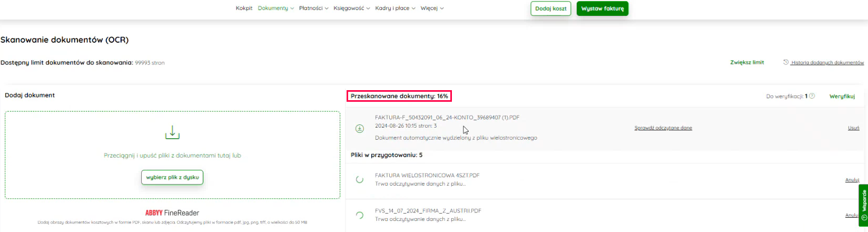Expand the Dokumenty menu

276,8
